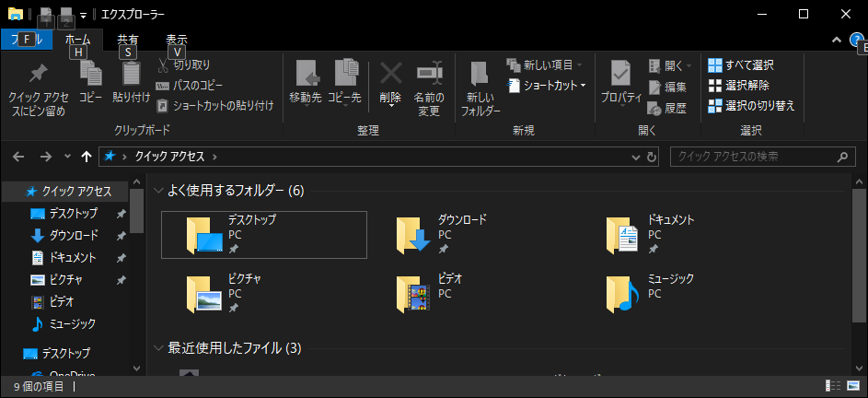Image resolution: width=868 pixels, height=398 pixels.
Task: Select the ビデオ folder tile
Action: (473, 293)
